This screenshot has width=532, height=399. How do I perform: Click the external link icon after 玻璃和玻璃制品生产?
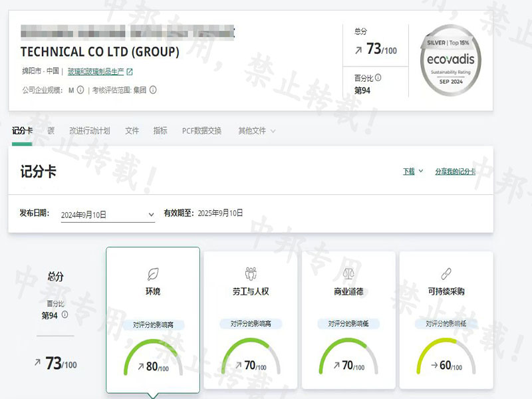coord(130,72)
